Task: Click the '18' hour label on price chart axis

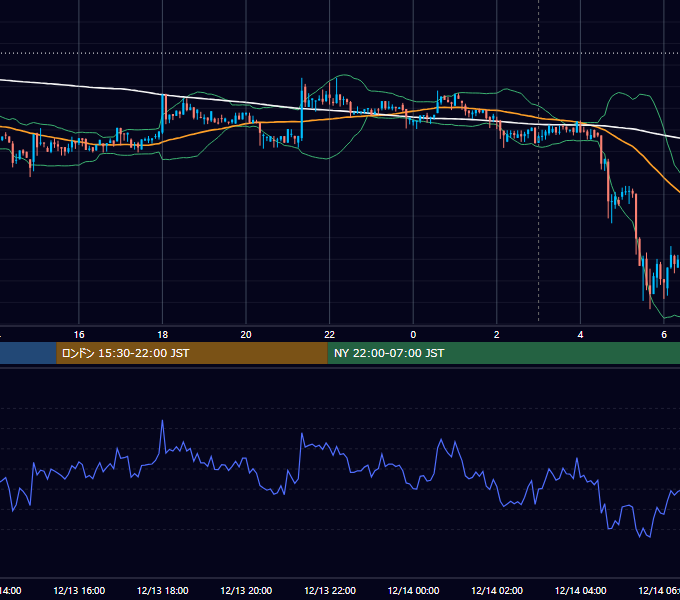Action: coord(163,335)
